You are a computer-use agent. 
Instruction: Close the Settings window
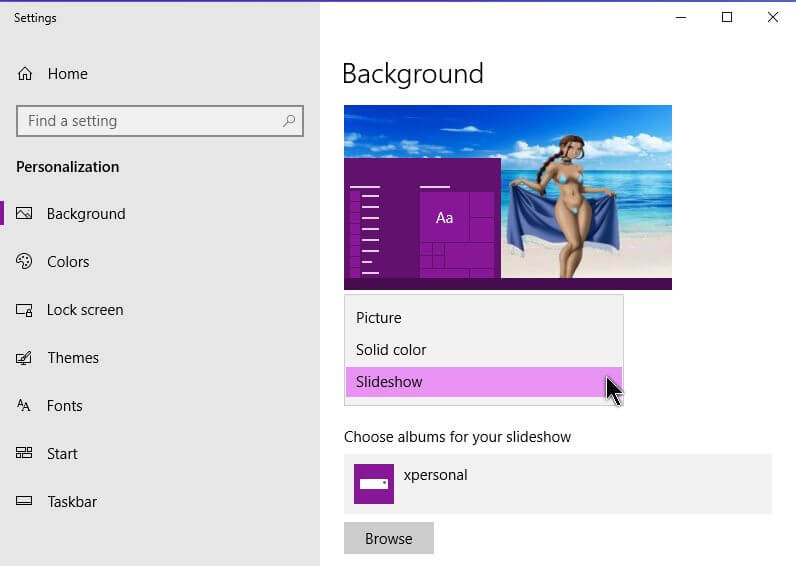point(773,17)
